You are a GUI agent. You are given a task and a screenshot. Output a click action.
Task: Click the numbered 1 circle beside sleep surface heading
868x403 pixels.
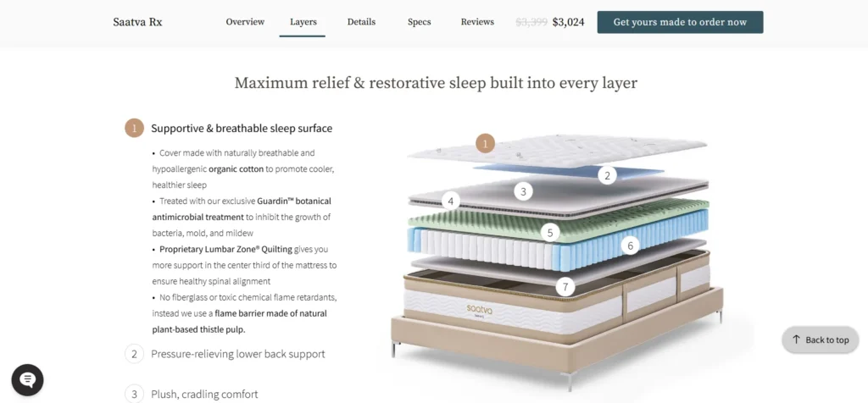(x=134, y=128)
